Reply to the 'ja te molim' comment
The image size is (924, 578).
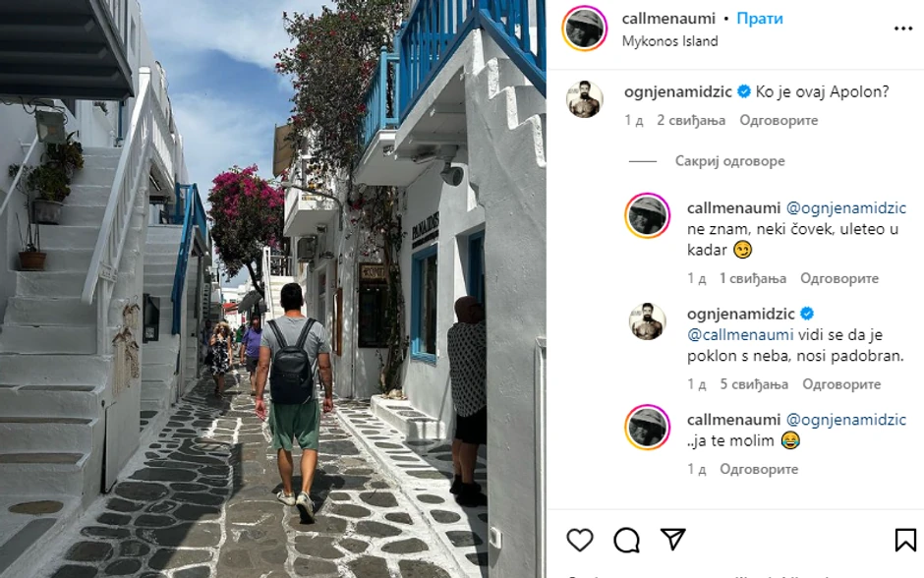(759, 469)
